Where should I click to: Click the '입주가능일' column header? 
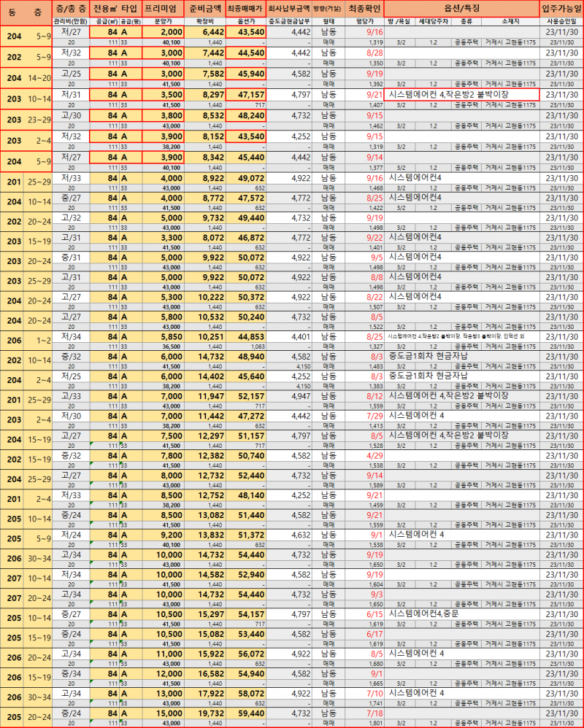tap(561, 9)
